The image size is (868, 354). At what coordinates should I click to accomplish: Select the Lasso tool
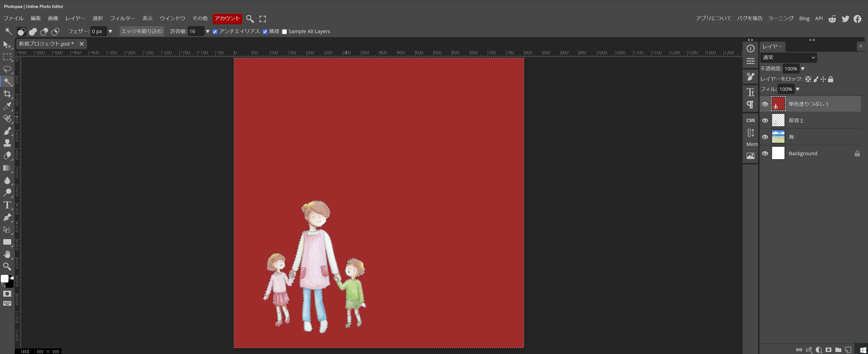pyautogui.click(x=7, y=70)
